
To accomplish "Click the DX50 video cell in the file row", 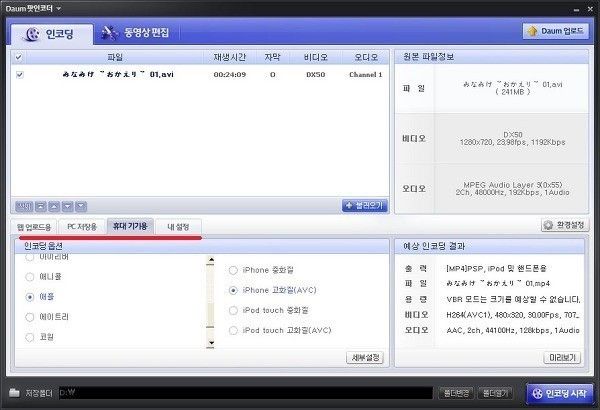I will tap(316, 75).
